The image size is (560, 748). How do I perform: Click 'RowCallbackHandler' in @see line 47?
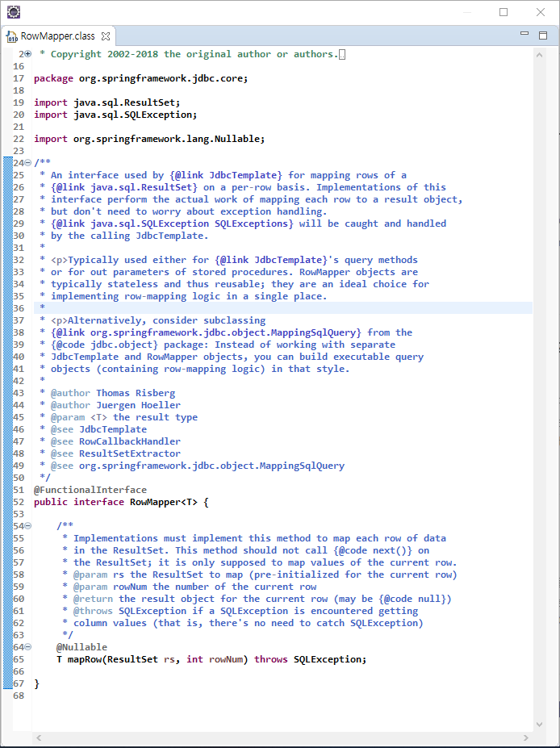[x=130, y=441]
